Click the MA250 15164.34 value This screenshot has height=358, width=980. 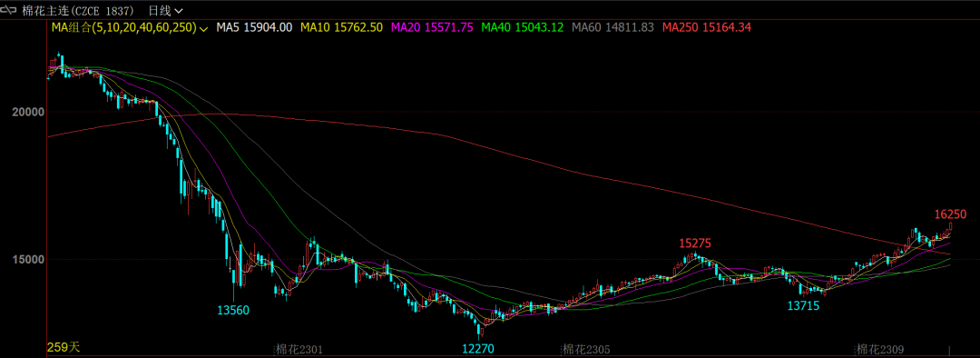tap(706, 27)
